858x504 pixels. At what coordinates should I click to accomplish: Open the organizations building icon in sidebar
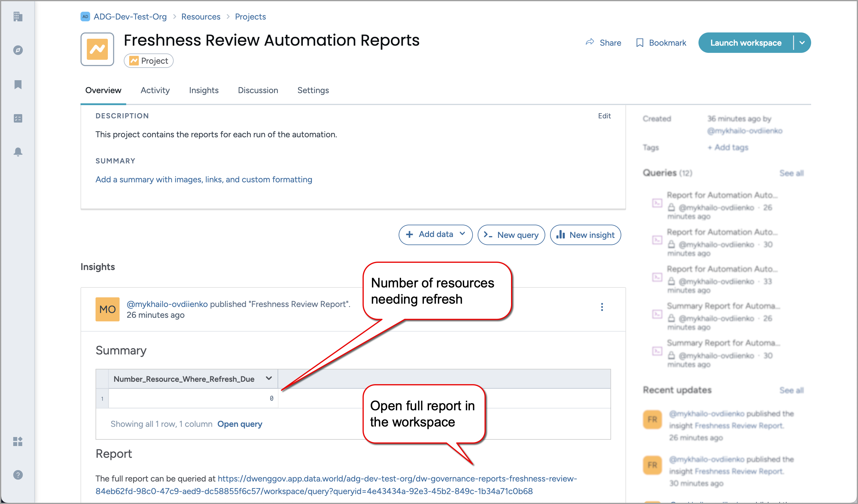pyautogui.click(x=18, y=16)
